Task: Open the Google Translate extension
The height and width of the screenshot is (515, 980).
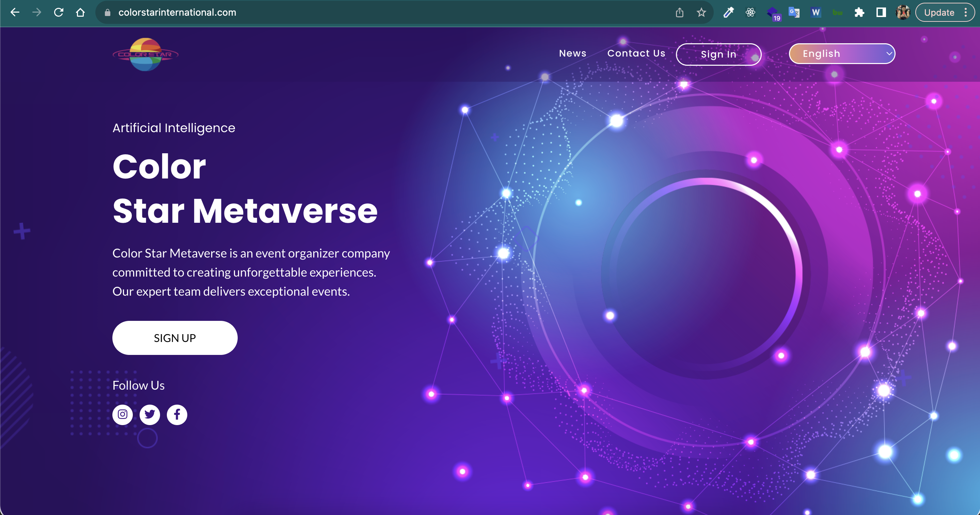Action: coord(794,13)
